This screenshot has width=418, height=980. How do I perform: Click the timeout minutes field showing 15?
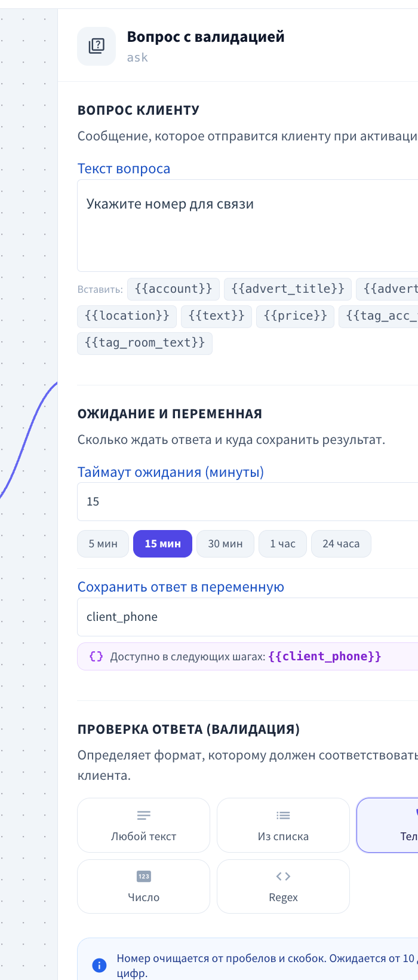tap(247, 502)
